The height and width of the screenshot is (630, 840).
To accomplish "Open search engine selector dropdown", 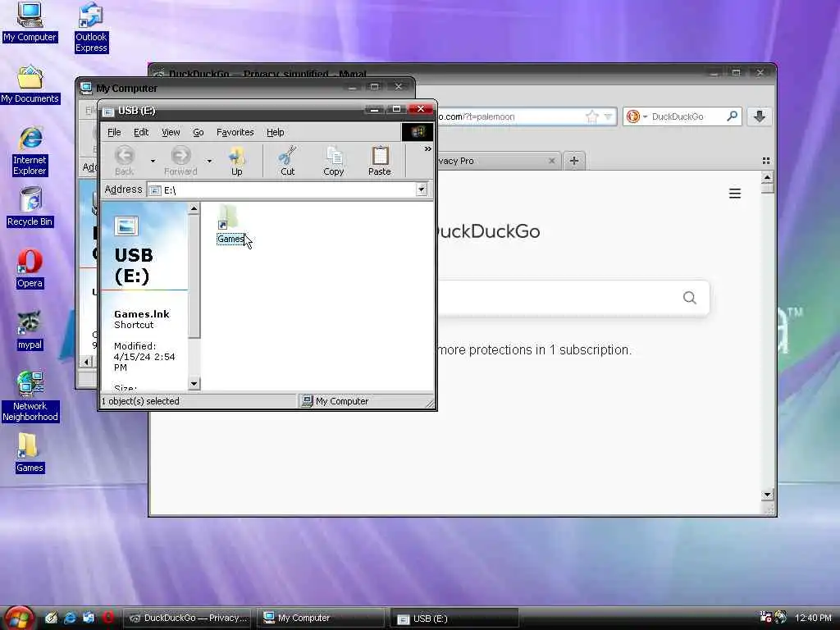I will coord(636,116).
